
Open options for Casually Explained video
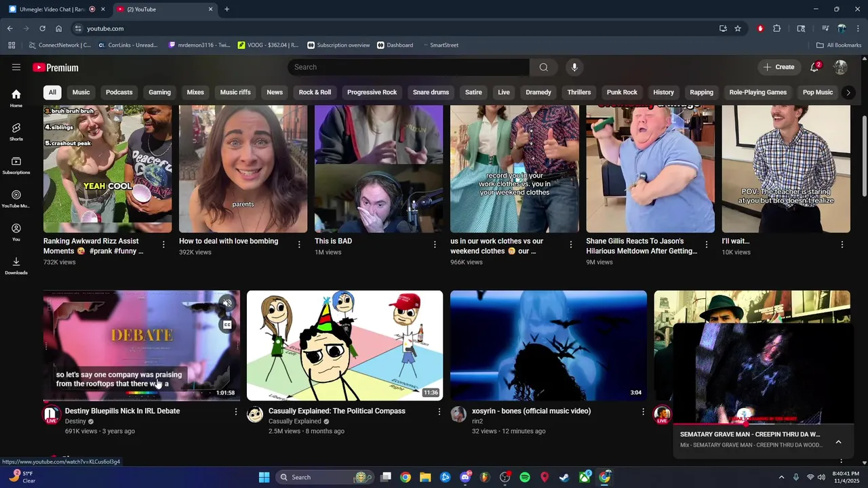tap(439, 411)
